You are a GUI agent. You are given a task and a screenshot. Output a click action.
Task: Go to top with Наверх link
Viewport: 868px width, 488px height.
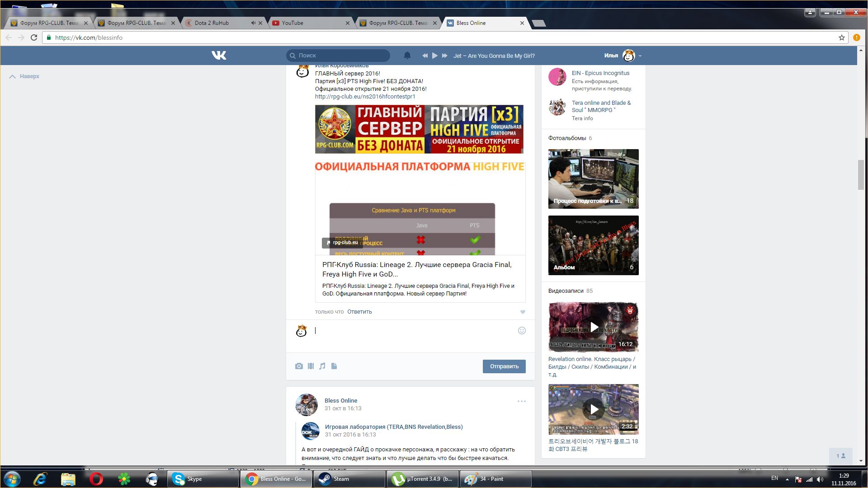[24, 76]
